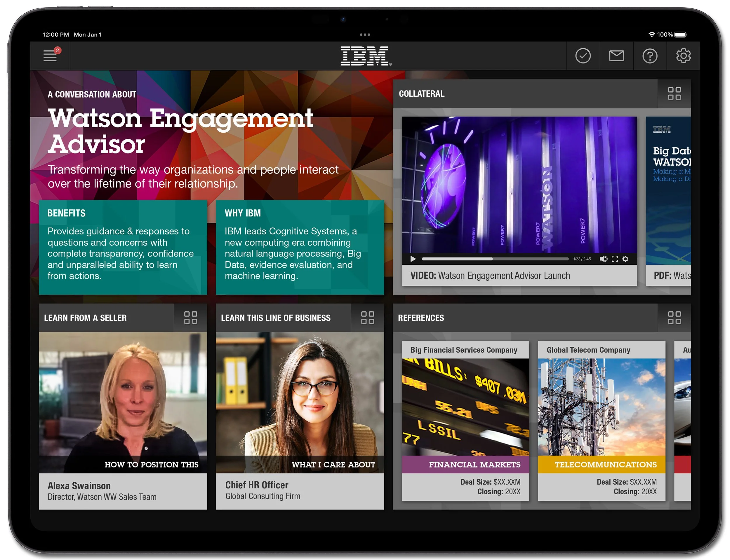Open the settings gear in the top toolbar
This screenshot has width=730, height=560.
683,56
